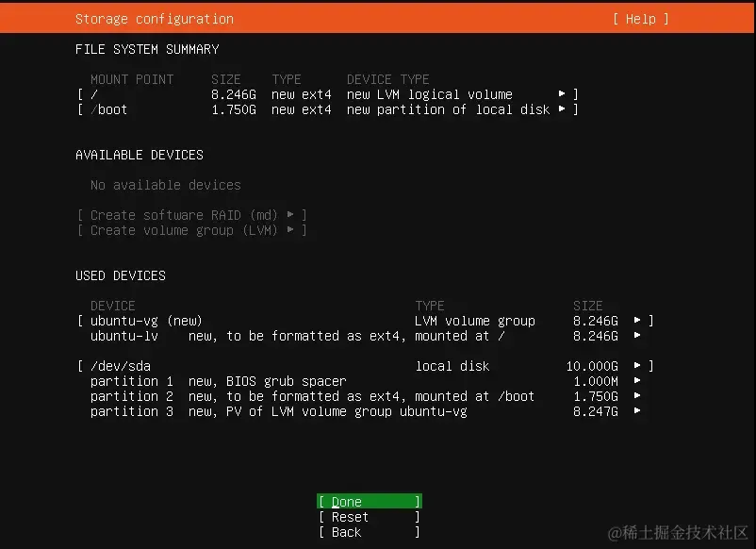Image resolution: width=756 pixels, height=549 pixels.
Task: Open arrow menu for ubuntu-lv logical volume
Action: (x=637, y=335)
